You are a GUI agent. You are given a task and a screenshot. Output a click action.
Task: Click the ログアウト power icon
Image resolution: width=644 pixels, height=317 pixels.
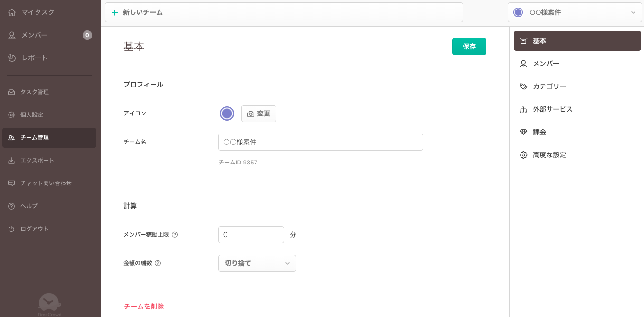pyautogui.click(x=11, y=229)
